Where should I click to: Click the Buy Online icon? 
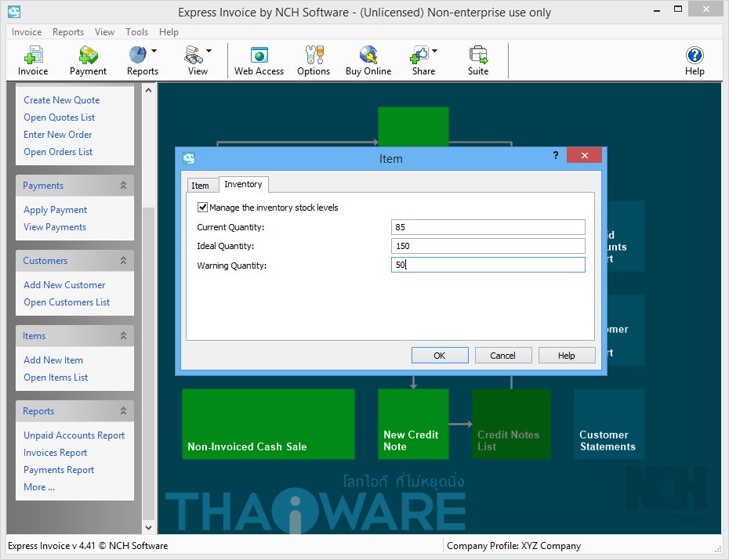tap(368, 56)
